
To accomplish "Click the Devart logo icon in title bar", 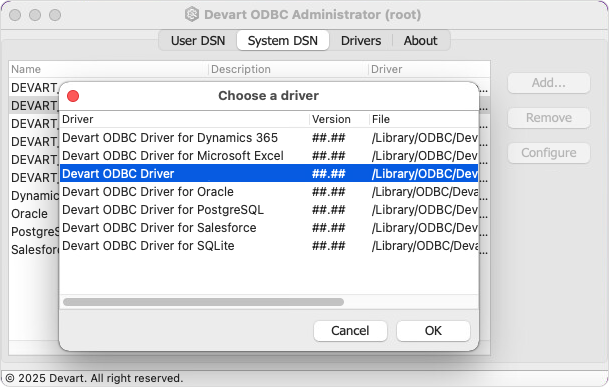I will tap(192, 14).
